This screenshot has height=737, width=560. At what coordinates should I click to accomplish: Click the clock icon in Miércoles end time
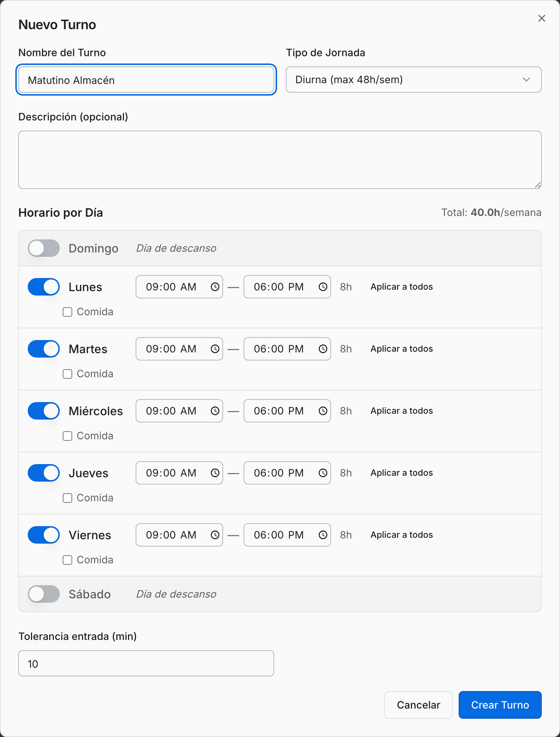click(323, 411)
